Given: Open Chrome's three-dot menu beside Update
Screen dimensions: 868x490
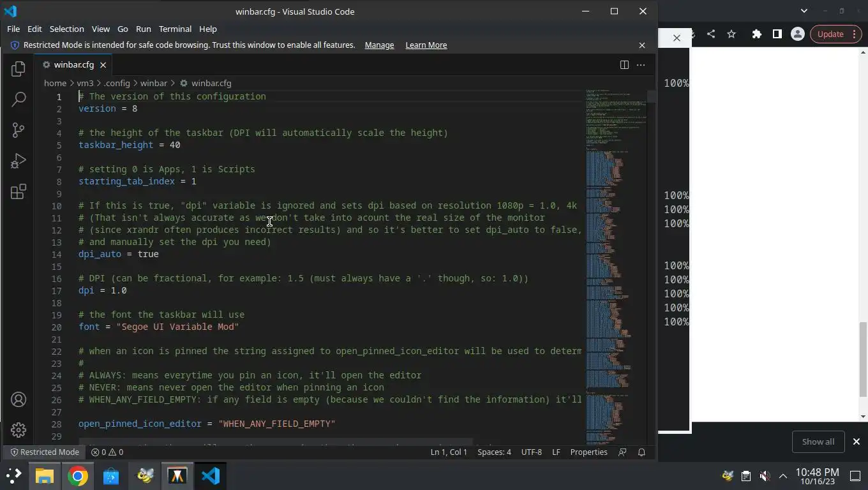Looking at the screenshot, I should point(854,34).
